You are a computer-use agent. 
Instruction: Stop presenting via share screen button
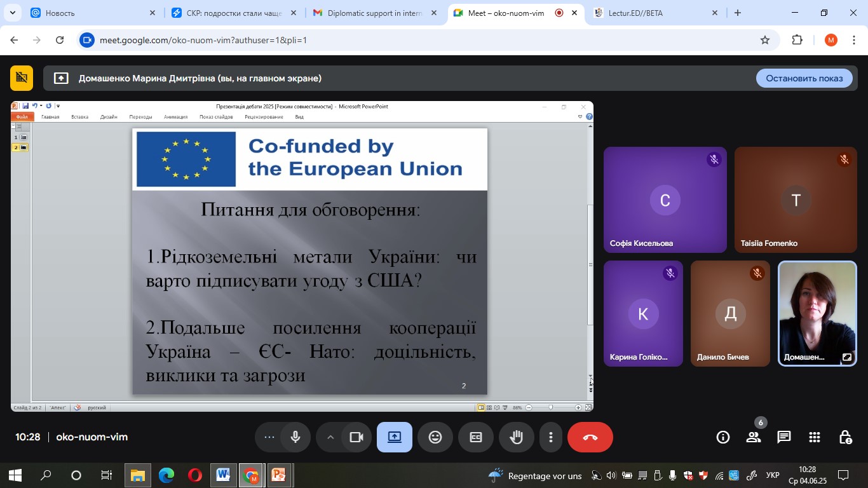point(394,437)
